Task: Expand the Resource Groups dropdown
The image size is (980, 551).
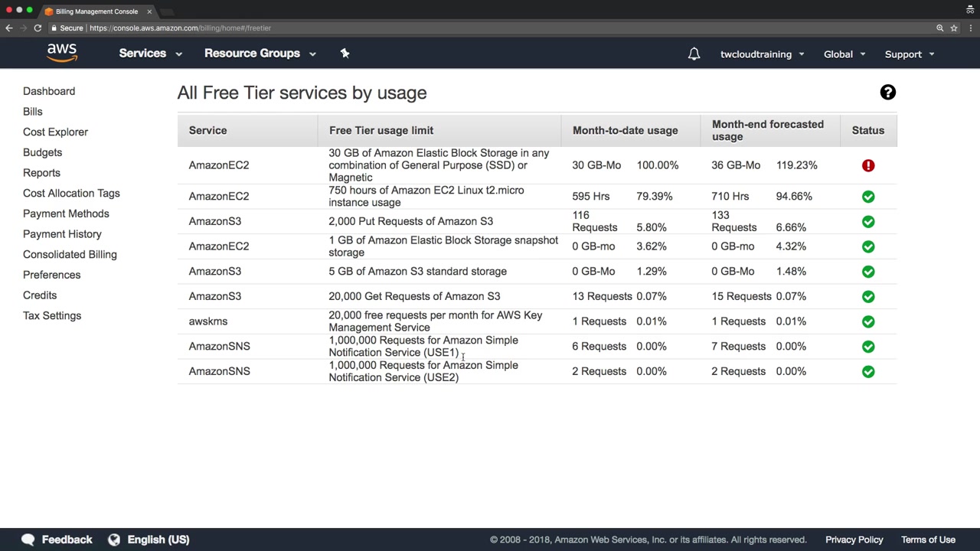Action: click(x=260, y=54)
